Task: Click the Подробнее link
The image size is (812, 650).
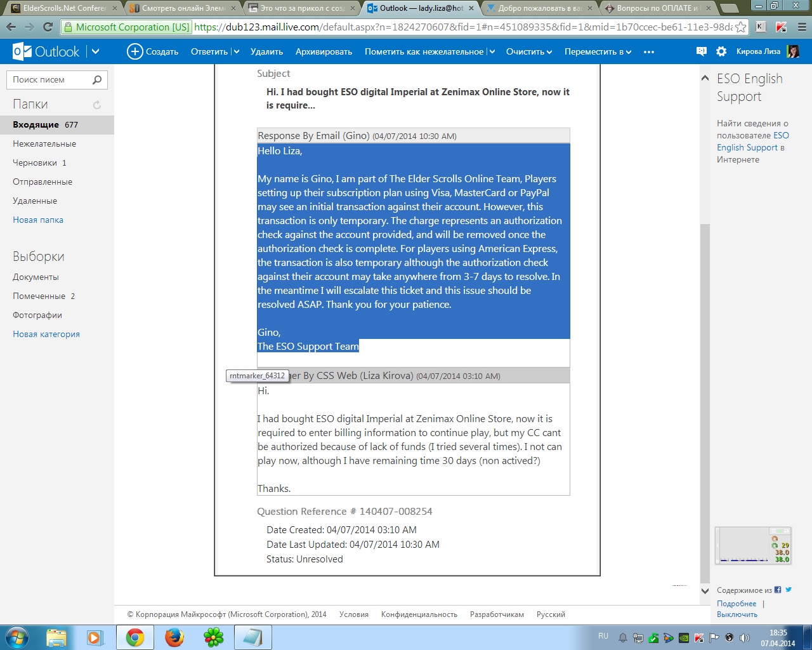Action: tap(737, 604)
